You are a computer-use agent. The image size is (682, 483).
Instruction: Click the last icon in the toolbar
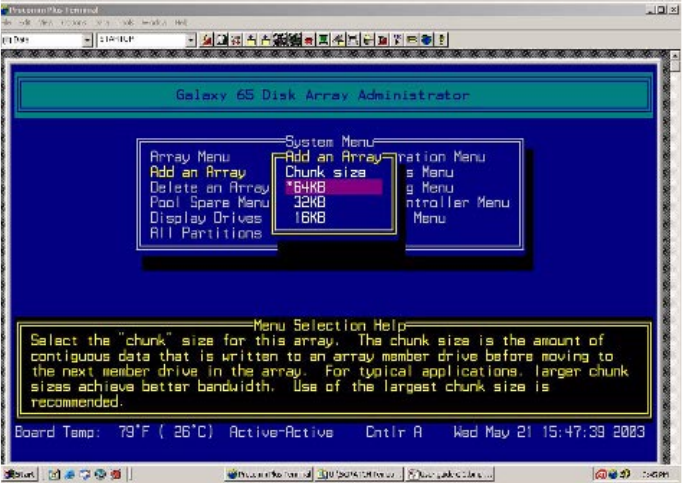(x=442, y=39)
